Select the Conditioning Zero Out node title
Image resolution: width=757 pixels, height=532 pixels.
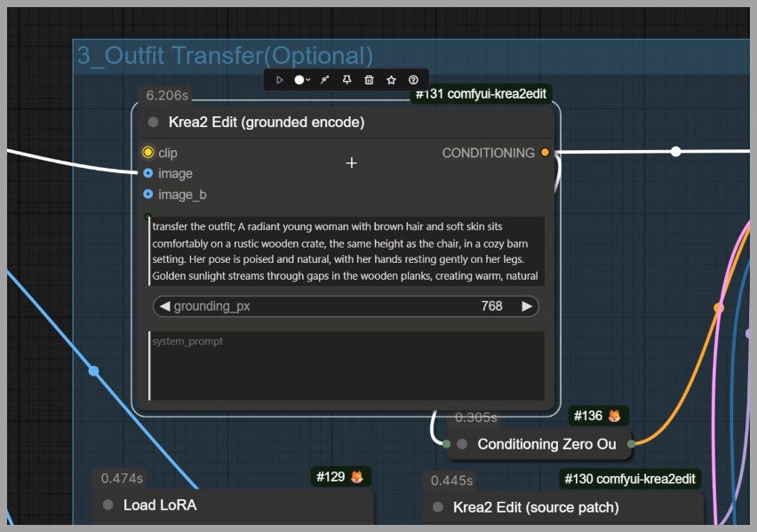point(546,444)
